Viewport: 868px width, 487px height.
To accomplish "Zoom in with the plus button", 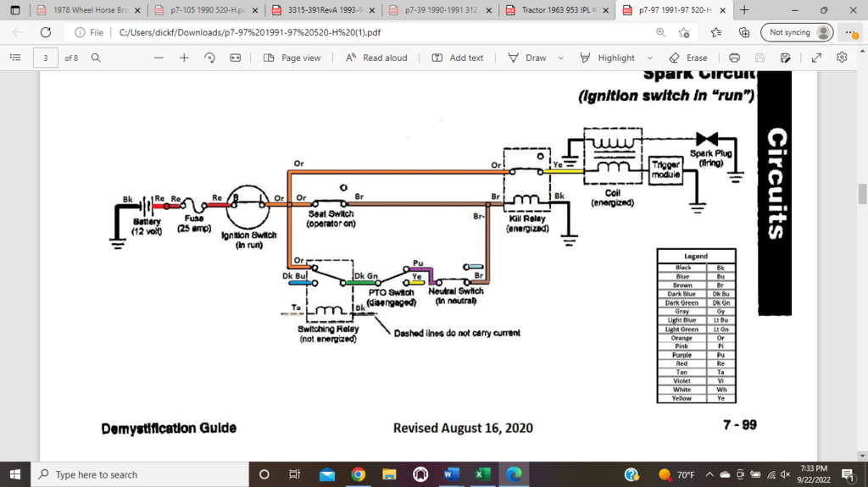I will pyautogui.click(x=184, y=58).
